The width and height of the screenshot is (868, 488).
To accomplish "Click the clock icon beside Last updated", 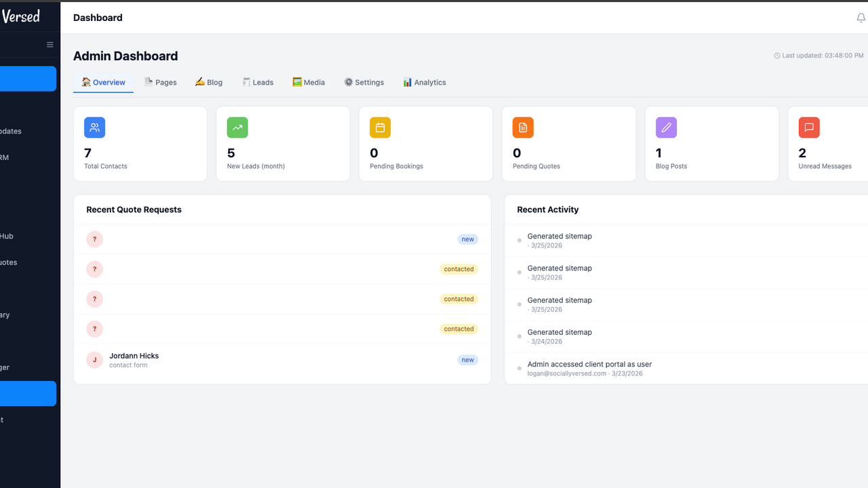I will coord(777,56).
